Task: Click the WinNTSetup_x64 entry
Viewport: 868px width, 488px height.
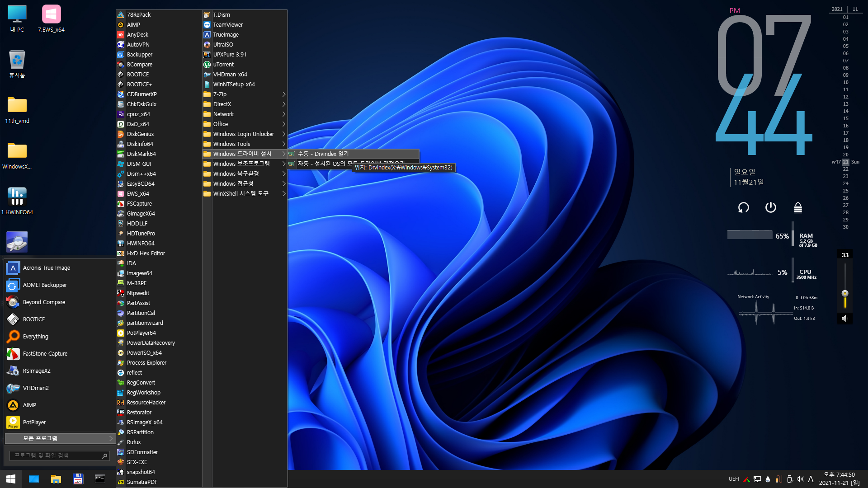Action: [x=245, y=84]
